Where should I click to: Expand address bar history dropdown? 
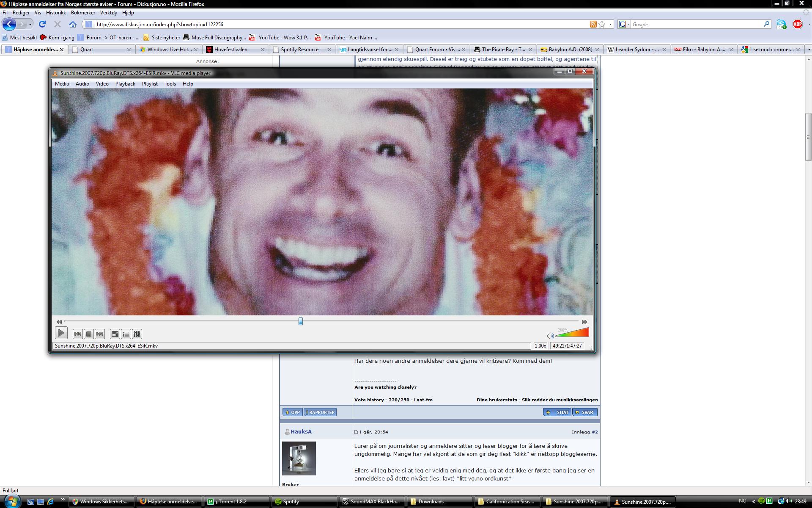point(610,24)
